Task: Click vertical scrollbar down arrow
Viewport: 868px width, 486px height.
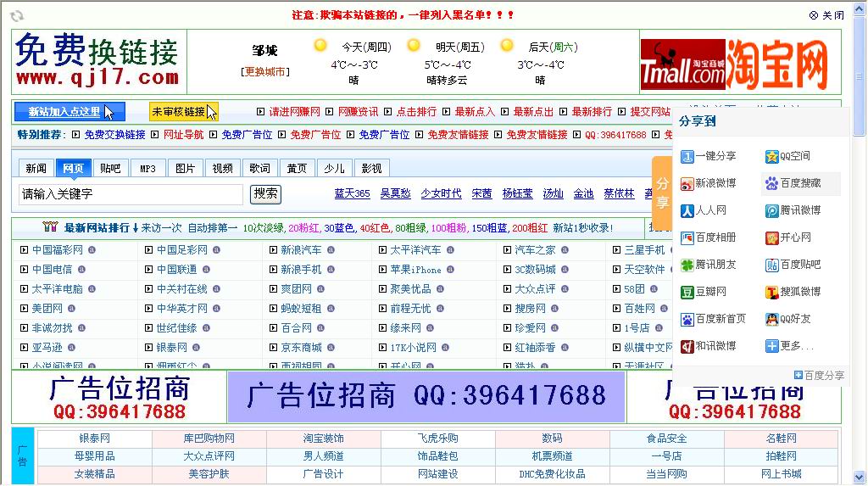Action: tap(860, 477)
